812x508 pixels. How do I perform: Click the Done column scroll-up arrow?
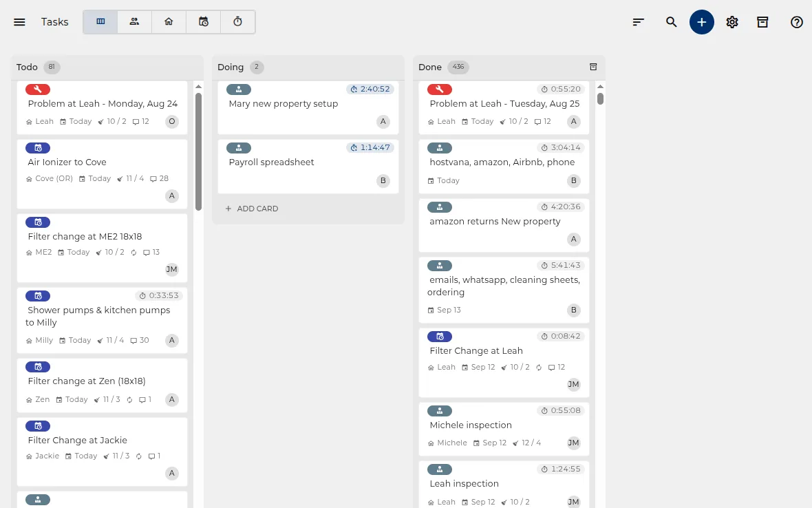click(x=600, y=87)
